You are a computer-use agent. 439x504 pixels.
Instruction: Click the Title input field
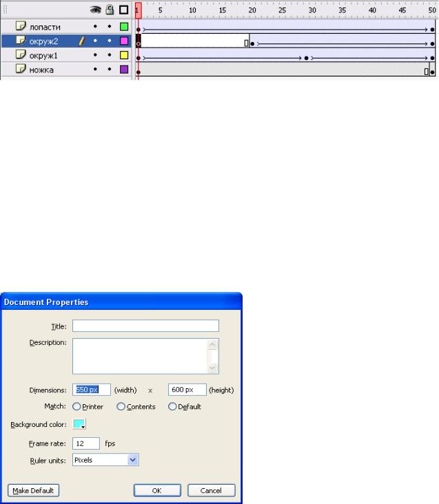point(145,326)
